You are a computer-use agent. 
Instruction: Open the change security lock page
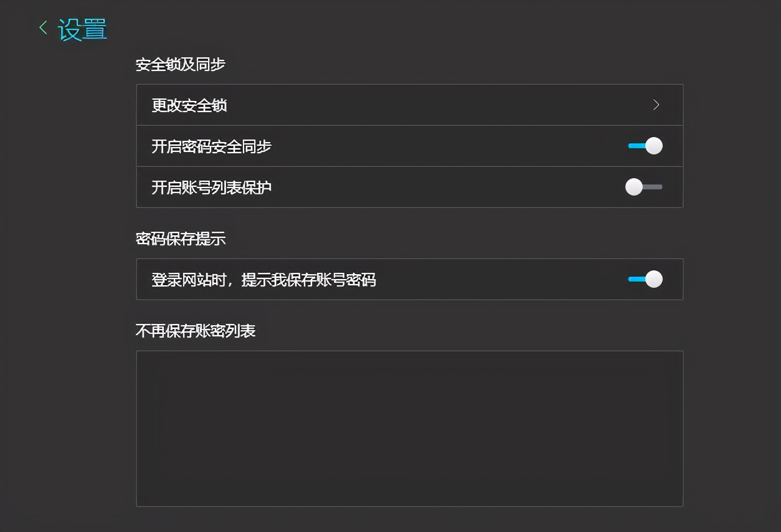click(409, 105)
